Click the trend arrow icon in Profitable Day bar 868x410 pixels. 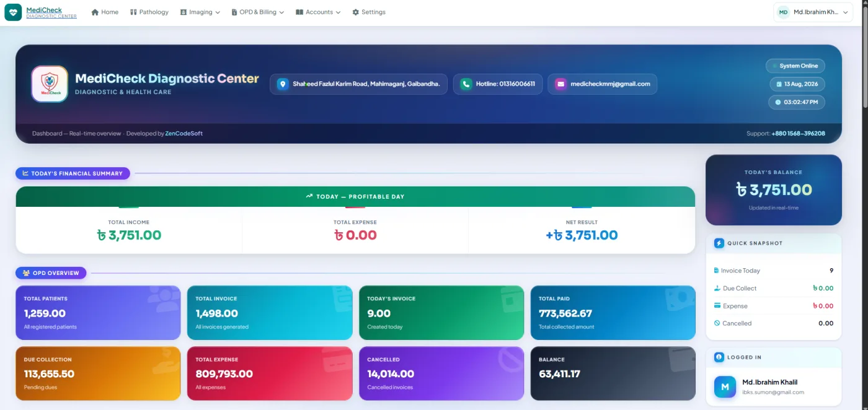click(x=309, y=196)
